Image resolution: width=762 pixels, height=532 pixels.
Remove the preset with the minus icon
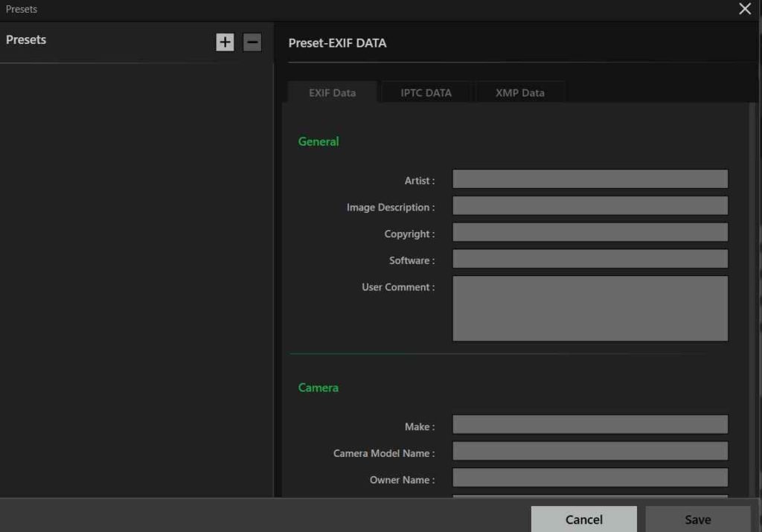click(x=252, y=42)
